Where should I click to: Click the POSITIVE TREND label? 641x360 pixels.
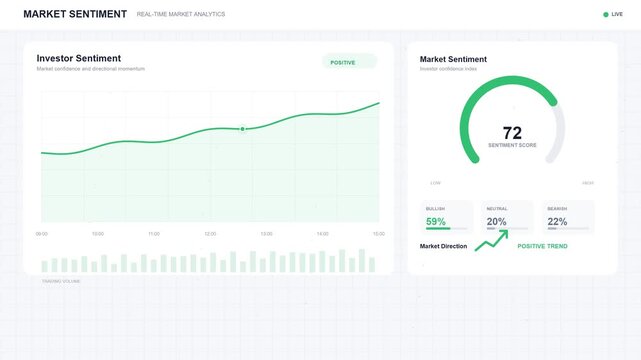pos(542,246)
